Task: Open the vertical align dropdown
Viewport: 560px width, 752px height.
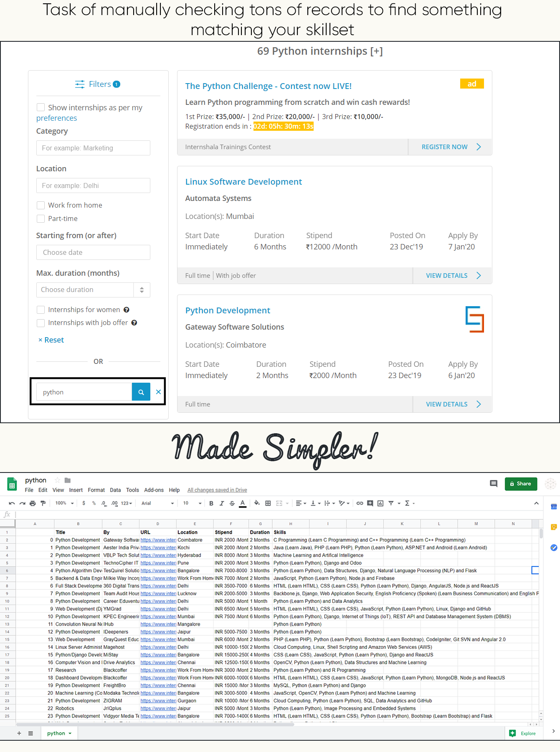Action: coord(315,503)
